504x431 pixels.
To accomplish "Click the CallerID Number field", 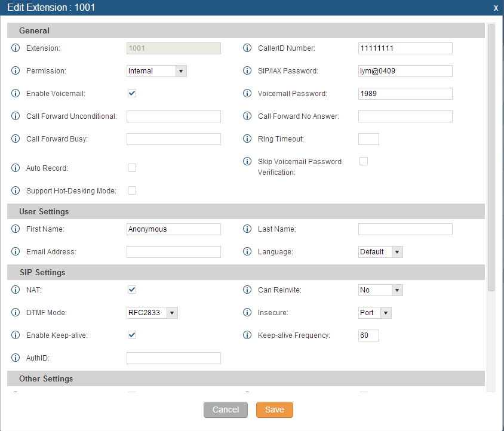I will [405, 48].
